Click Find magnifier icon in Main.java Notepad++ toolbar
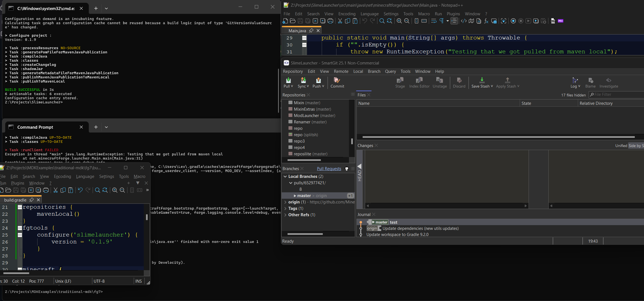This screenshot has height=301, width=644. pos(382,21)
